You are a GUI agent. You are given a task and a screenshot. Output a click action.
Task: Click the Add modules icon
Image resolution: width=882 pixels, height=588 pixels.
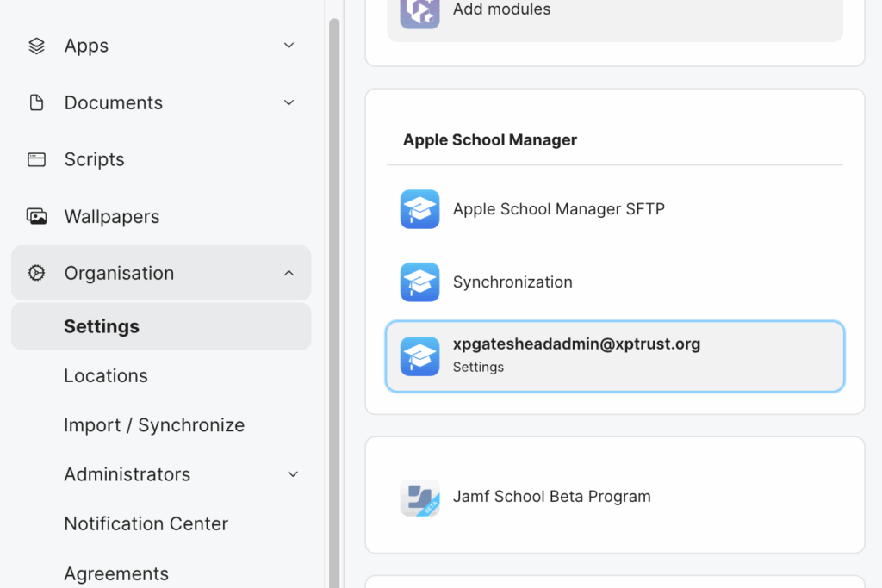point(419,11)
